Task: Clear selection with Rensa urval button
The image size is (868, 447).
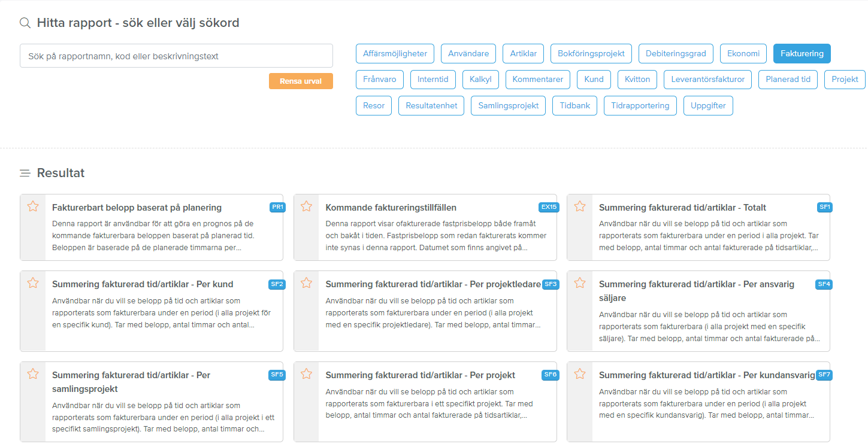Action: tap(301, 81)
